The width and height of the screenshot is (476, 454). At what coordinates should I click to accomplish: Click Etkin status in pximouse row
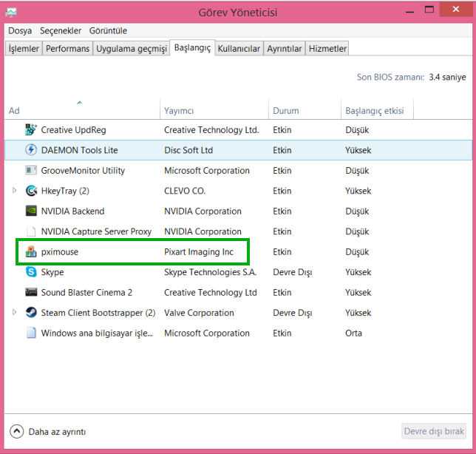(x=282, y=251)
